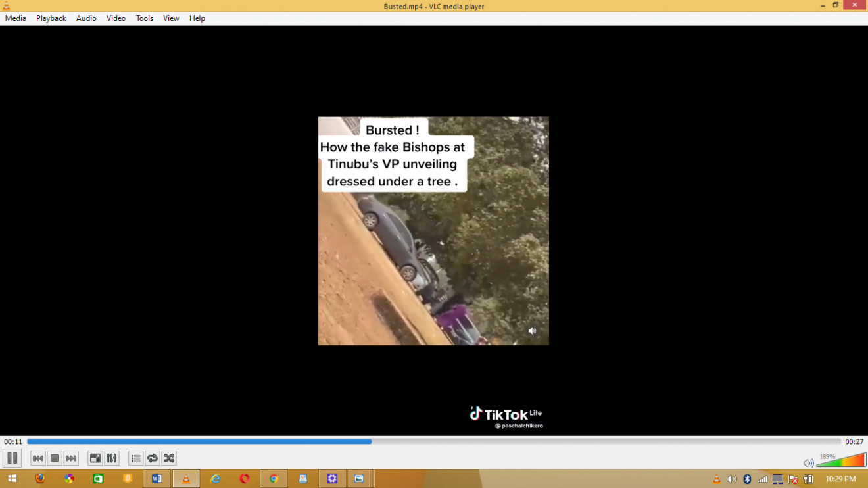Open the Video menu
Image resolution: width=868 pixels, height=488 pixels.
coord(116,18)
